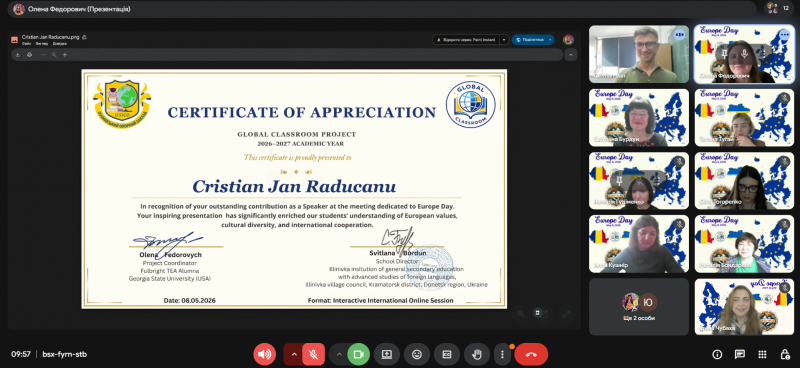Open the emoji reactions button
The height and width of the screenshot is (368, 800).
tap(417, 354)
